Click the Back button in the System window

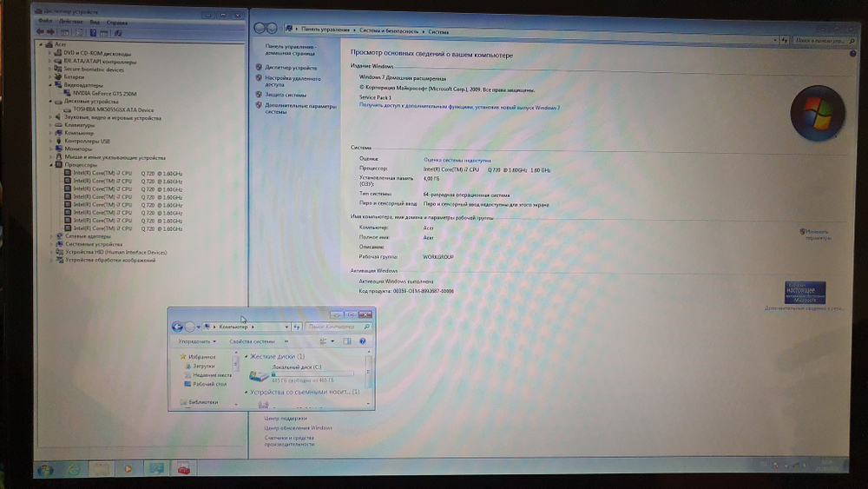click(259, 28)
